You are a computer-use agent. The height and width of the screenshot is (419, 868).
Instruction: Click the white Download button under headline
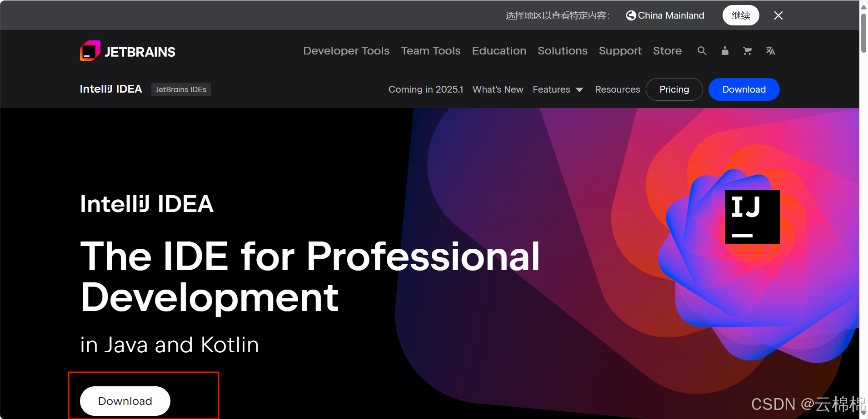point(125,401)
